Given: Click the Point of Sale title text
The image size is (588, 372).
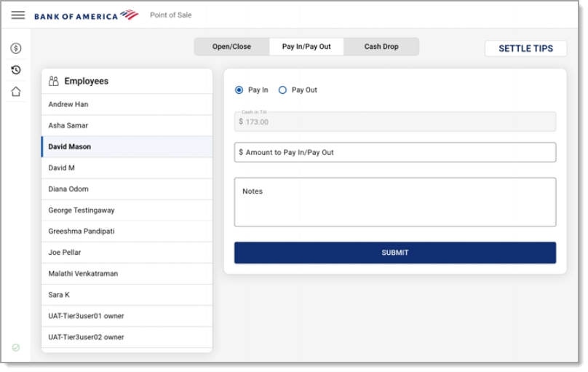Looking at the screenshot, I should tap(170, 15).
